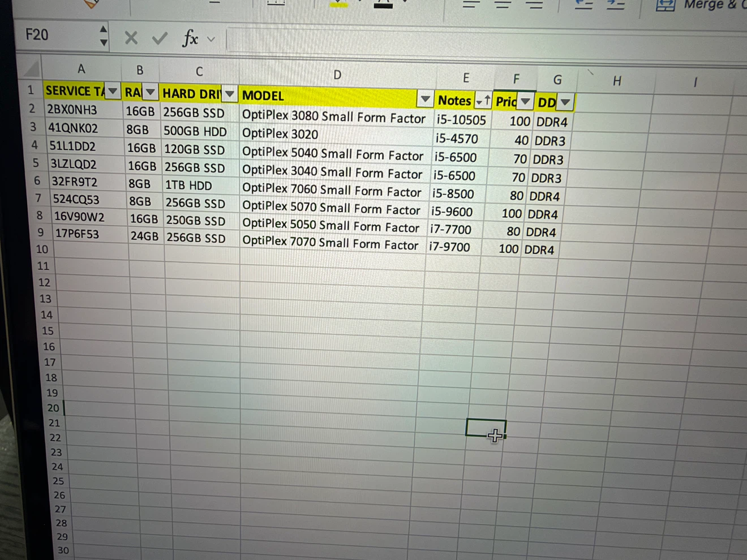Select column D header
The width and height of the screenshot is (747, 560).
(x=337, y=75)
